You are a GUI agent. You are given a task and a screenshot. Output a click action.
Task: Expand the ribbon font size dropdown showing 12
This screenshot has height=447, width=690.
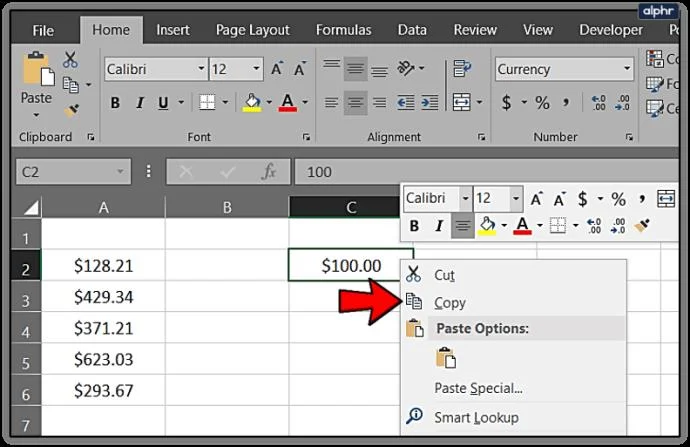256,69
